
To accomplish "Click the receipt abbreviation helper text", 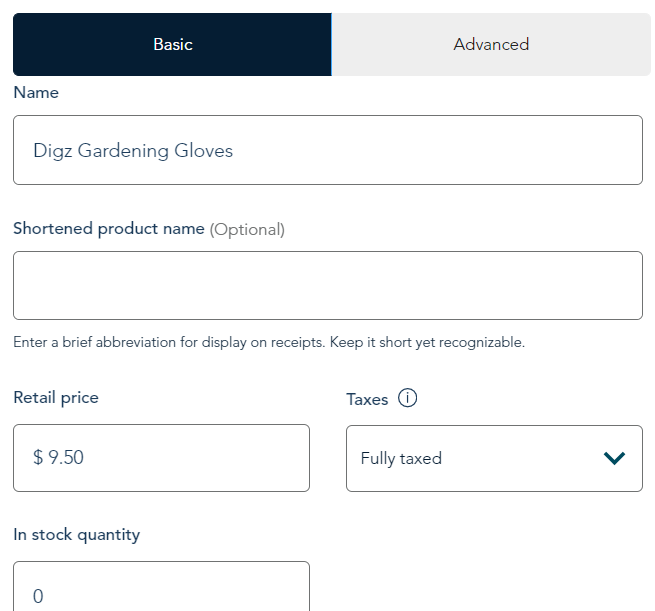I will tap(269, 342).
